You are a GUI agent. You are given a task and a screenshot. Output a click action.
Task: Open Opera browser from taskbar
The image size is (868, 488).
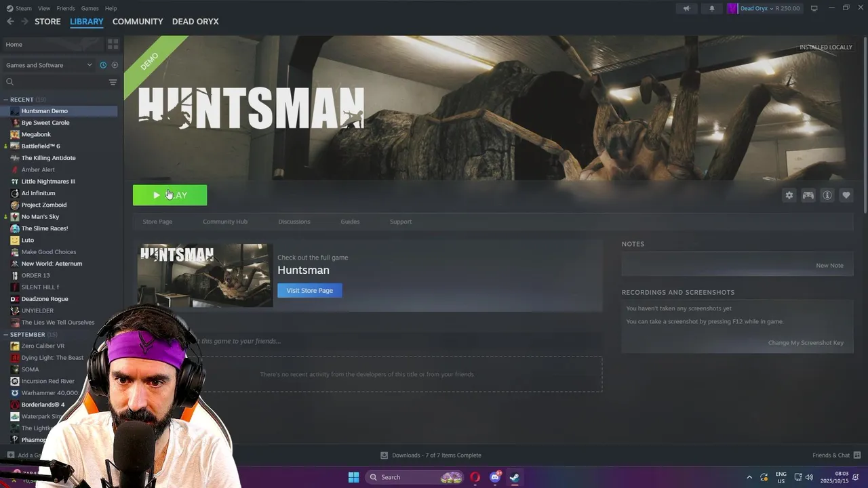pyautogui.click(x=475, y=477)
